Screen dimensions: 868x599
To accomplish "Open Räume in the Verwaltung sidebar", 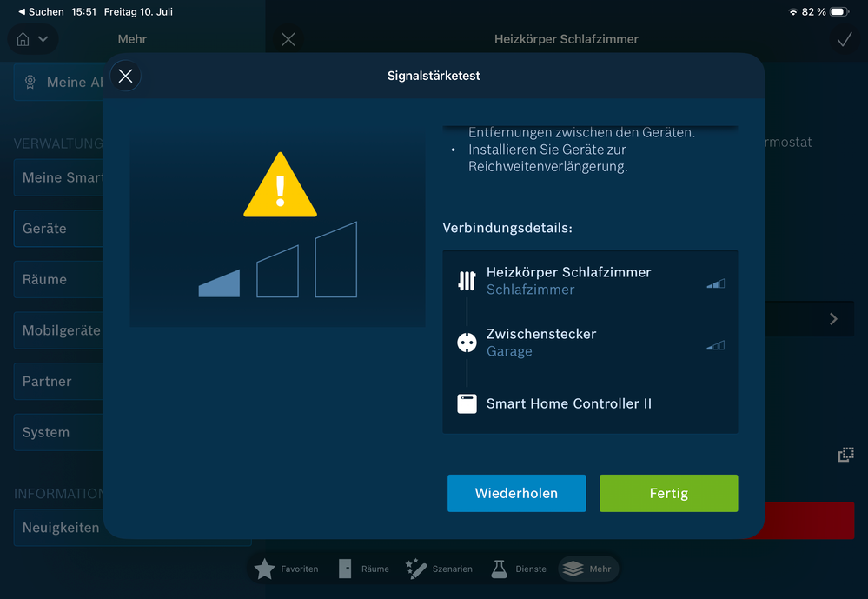I will (x=58, y=279).
